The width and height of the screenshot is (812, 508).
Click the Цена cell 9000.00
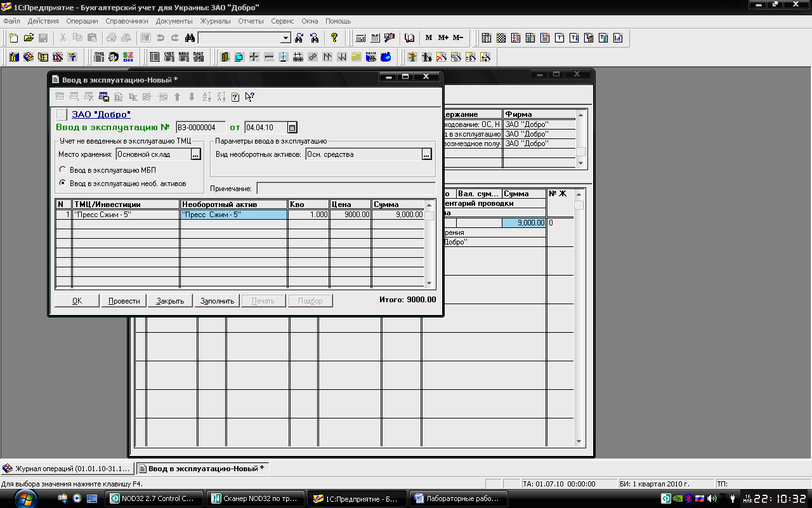(x=351, y=215)
